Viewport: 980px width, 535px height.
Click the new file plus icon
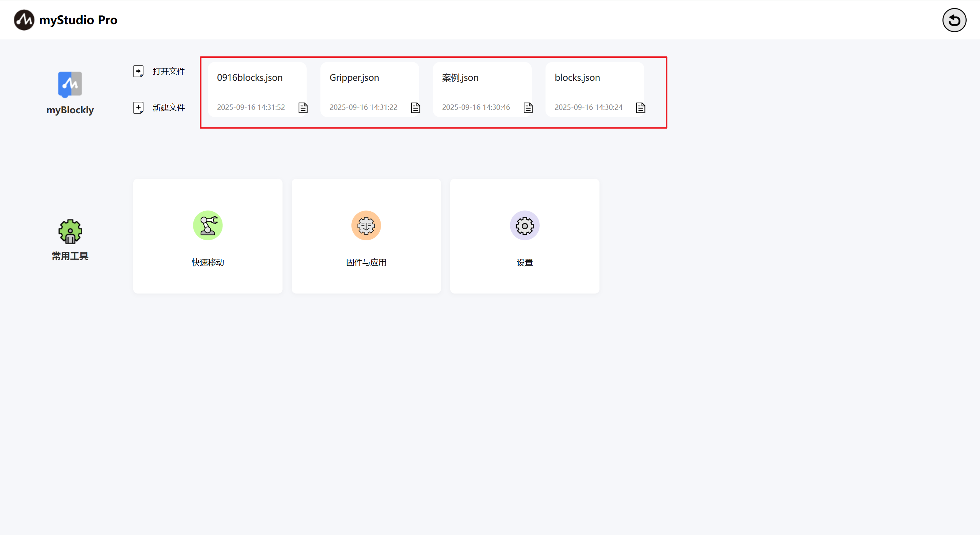point(138,108)
